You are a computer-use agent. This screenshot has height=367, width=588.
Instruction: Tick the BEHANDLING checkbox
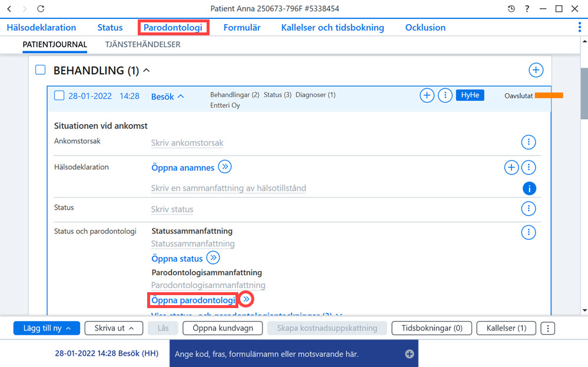pos(40,70)
